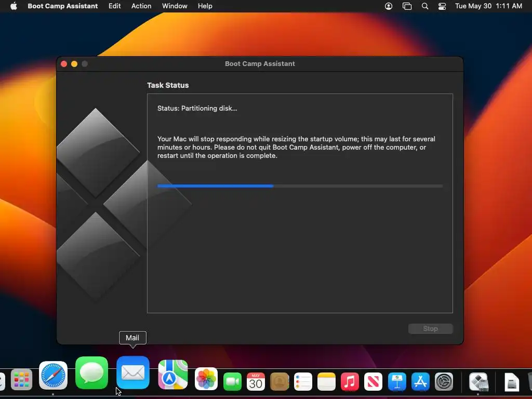Open the Action menu
Image resolution: width=532 pixels, height=399 pixels.
141,6
